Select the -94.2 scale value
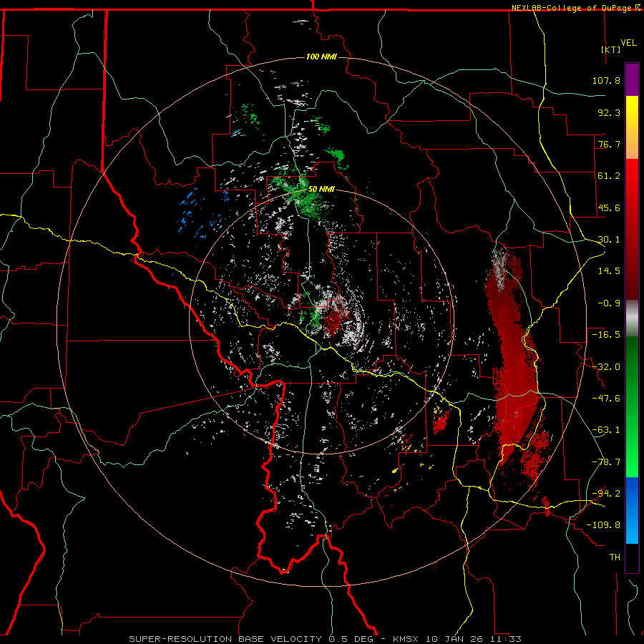 [x=606, y=494]
